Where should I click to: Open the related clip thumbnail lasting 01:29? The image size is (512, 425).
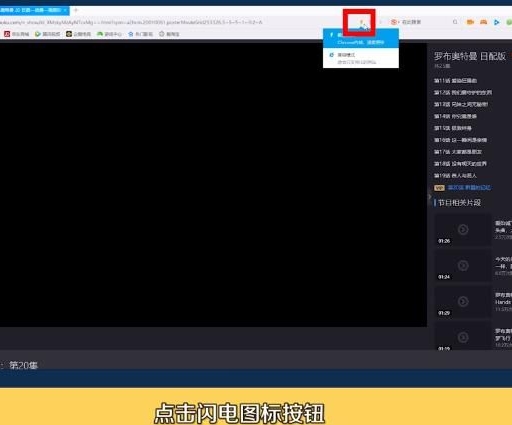coord(463,302)
